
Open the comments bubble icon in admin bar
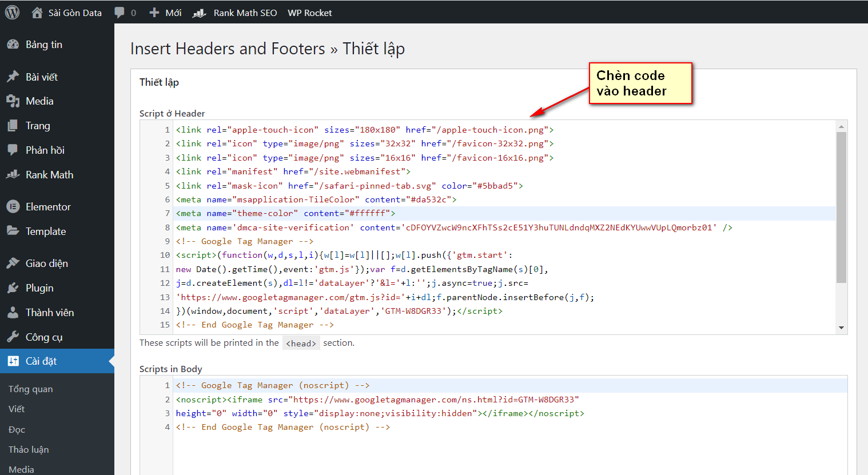coord(120,13)
